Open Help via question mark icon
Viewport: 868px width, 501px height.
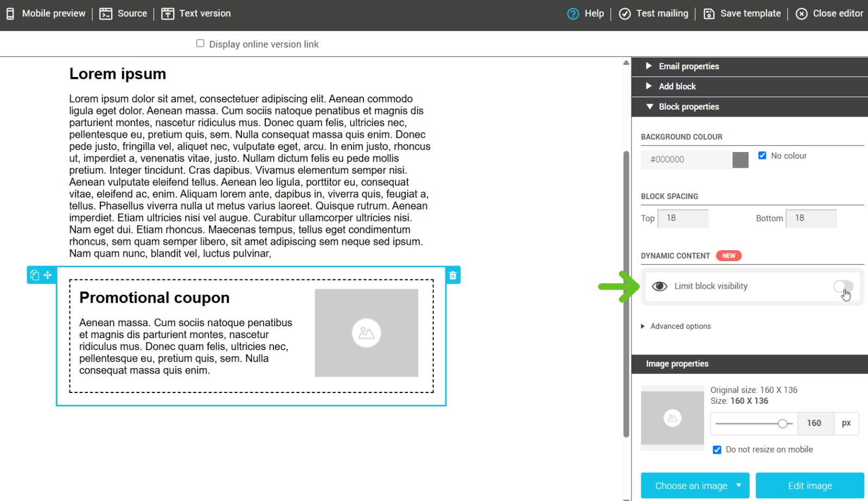[573, 14]
